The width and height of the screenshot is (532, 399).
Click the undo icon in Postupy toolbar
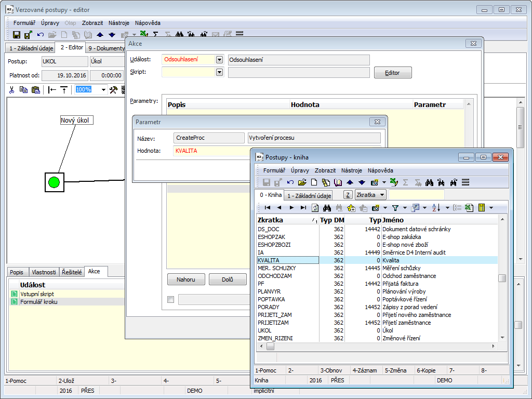tap(290, 182)
